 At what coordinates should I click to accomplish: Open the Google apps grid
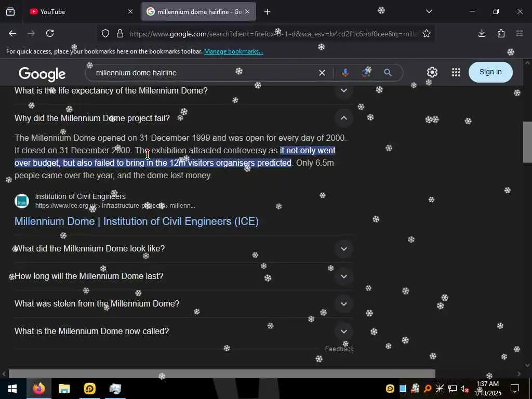click(x=456, y=72)
